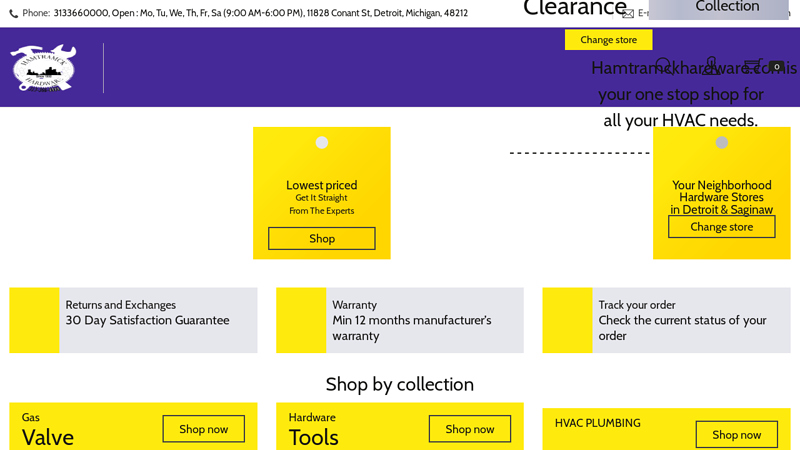Click the phone number 3133660000
This screenshot has width=800, height=450.
81,13
